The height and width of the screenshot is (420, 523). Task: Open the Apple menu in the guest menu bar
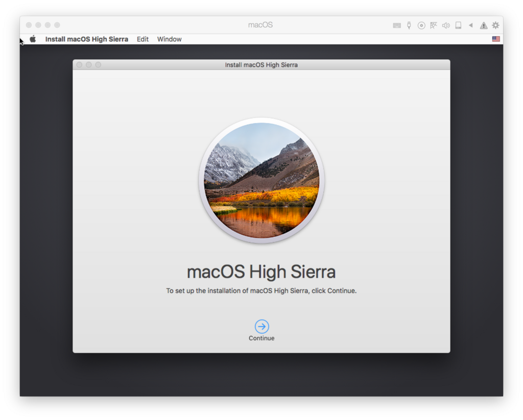pyautogui.click(x=33, y=39)
